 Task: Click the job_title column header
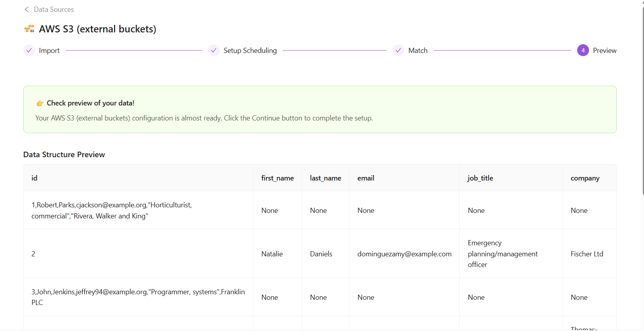click(x=480, y=178)
